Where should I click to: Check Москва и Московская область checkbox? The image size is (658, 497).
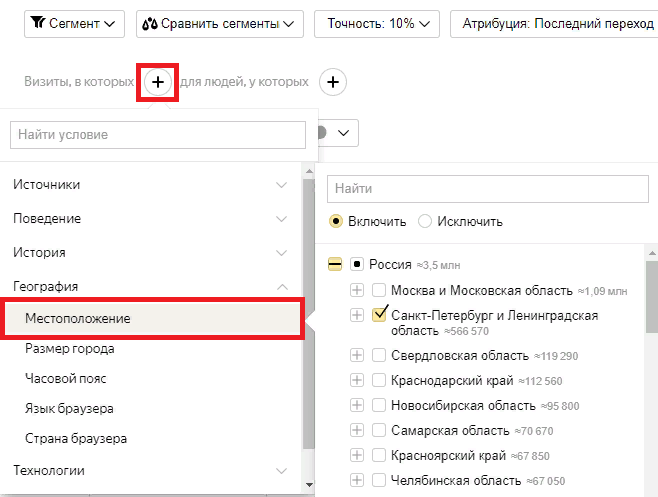pyautogui.click(x=379, y=290)
